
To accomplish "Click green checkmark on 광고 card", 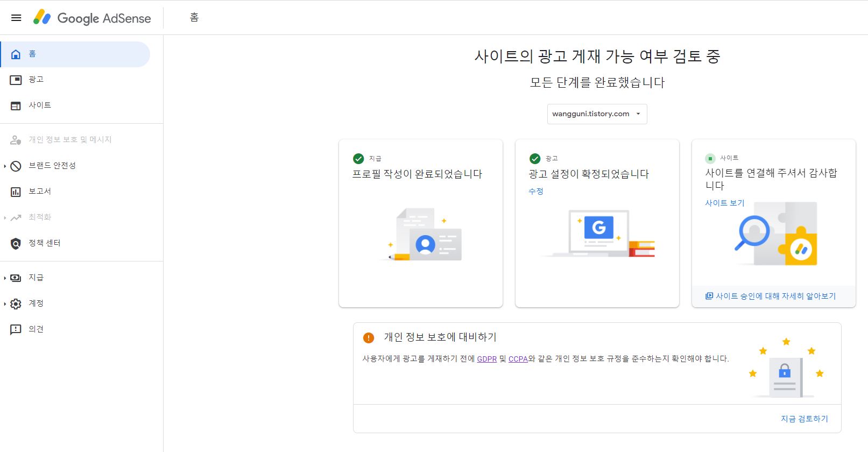I will tap(535, 159).
